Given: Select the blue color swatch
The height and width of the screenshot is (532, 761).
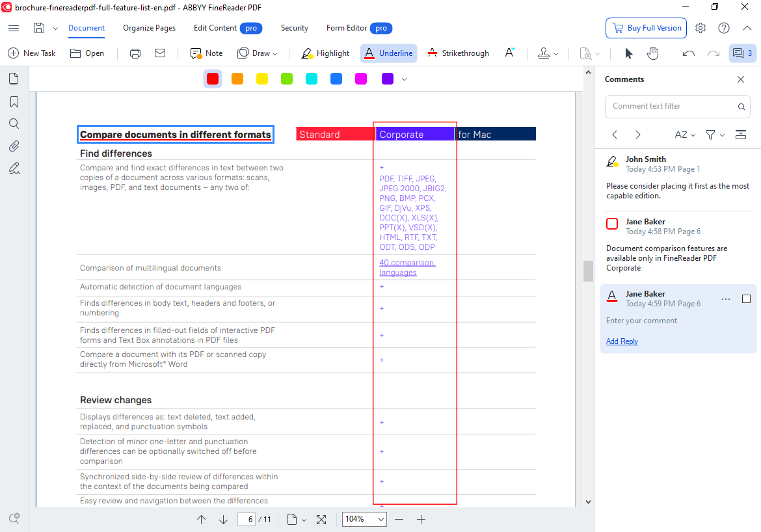Looking at the screenshot, I should 336,79.
